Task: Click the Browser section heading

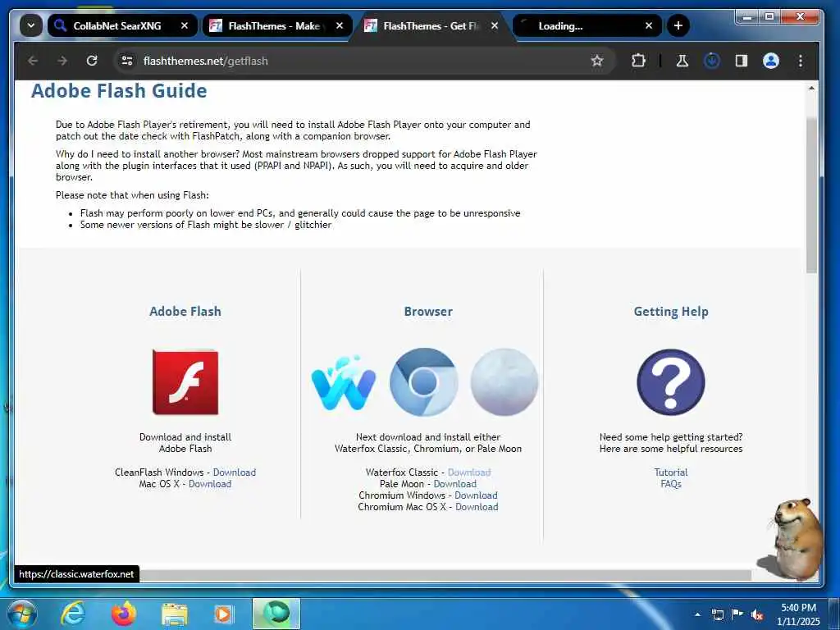Action: 428,311
